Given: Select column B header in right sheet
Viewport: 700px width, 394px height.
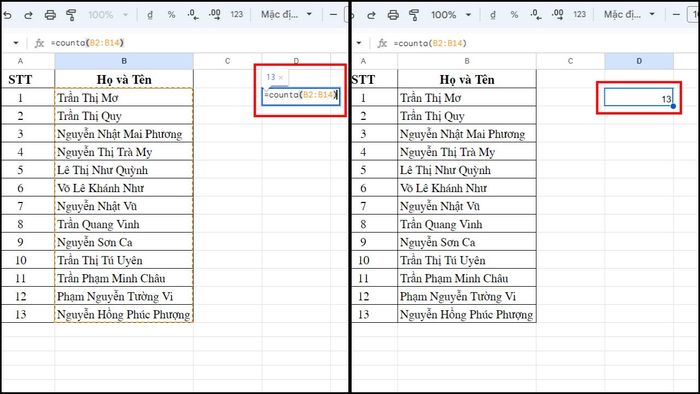Looking at the screenshot, I should coord(467,61).
